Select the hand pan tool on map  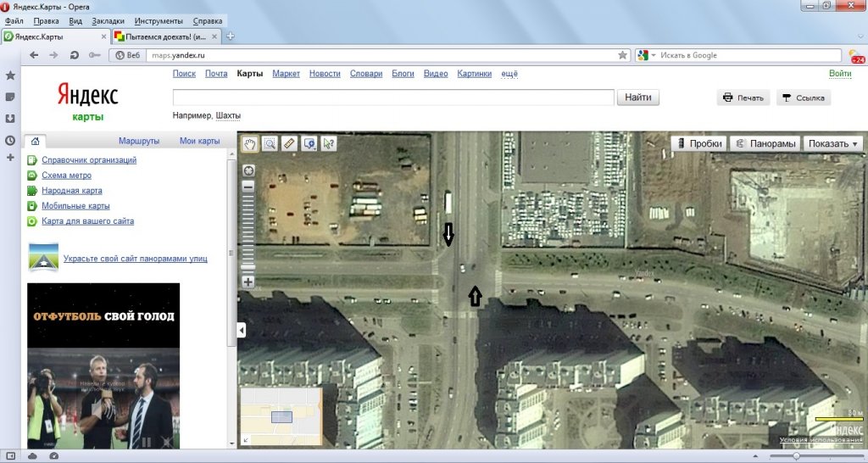point(250,144)
